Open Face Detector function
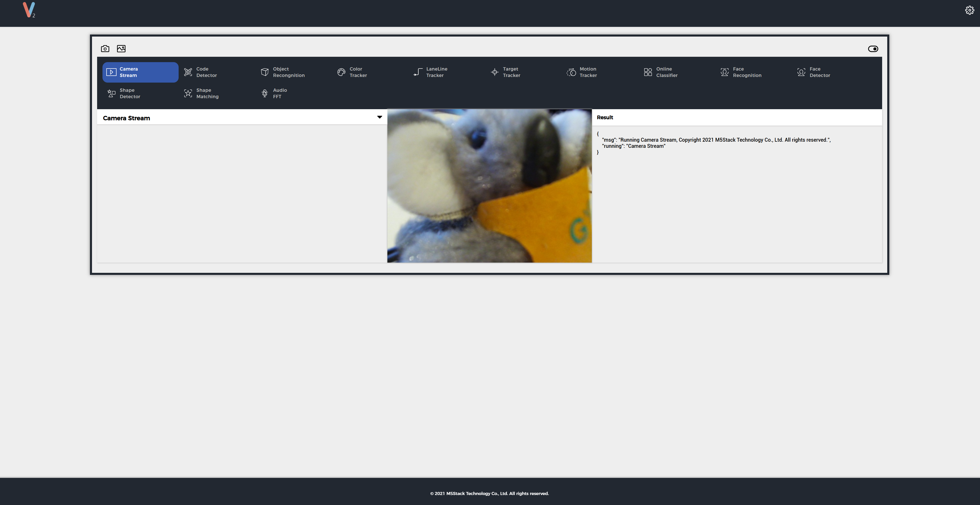The height and width of the screenshot is (505, 980). (819, 72)
